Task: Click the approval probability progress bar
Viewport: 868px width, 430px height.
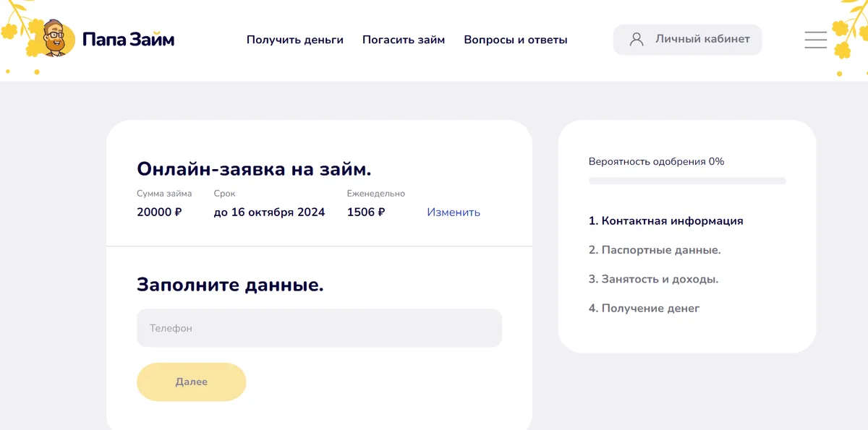Action: (x=687, y=181)
